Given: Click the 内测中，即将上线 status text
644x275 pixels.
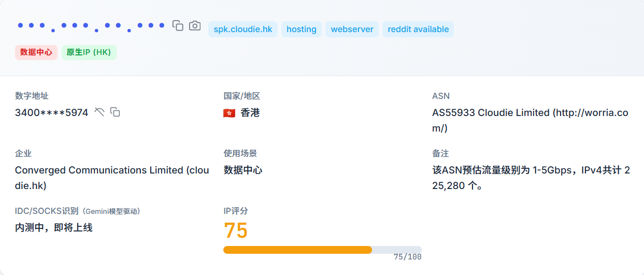Looking at the screenshot, I should pos(54,227).
